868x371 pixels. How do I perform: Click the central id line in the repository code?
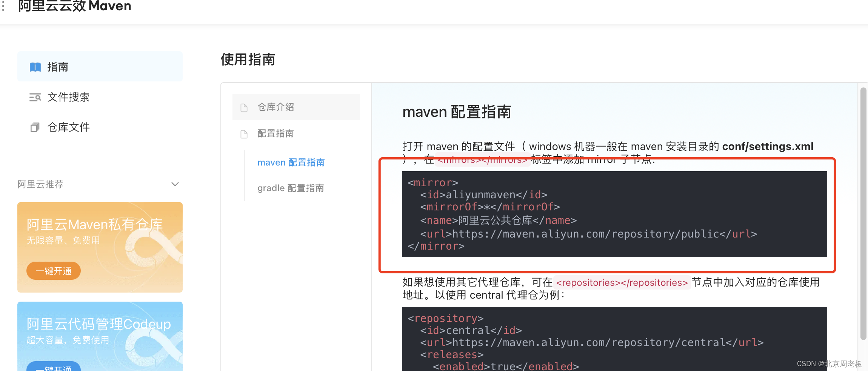471,331
